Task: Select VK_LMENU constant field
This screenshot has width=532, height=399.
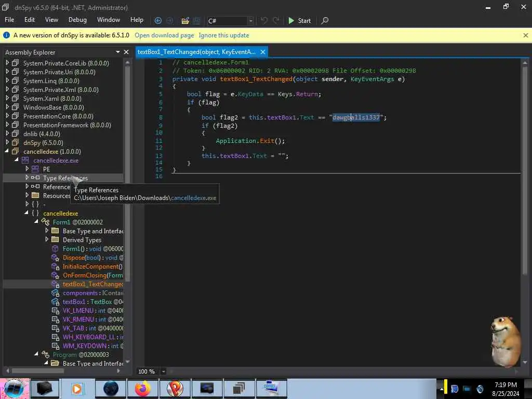Action: 92,311
